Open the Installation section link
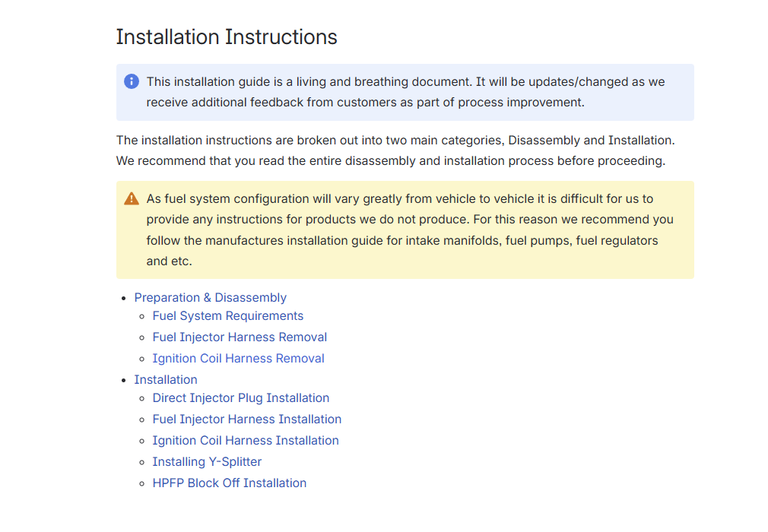The image size is (768, 532). [166, 380]
